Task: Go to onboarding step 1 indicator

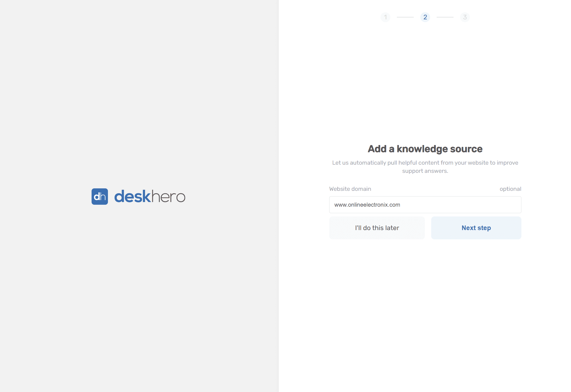Action: 385,17
